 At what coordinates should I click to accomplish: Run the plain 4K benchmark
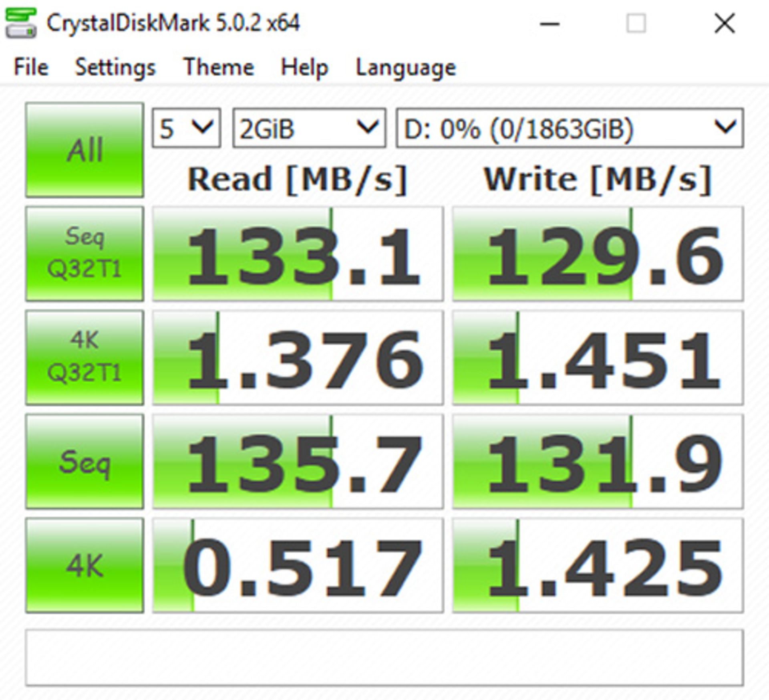coord(85,565)
